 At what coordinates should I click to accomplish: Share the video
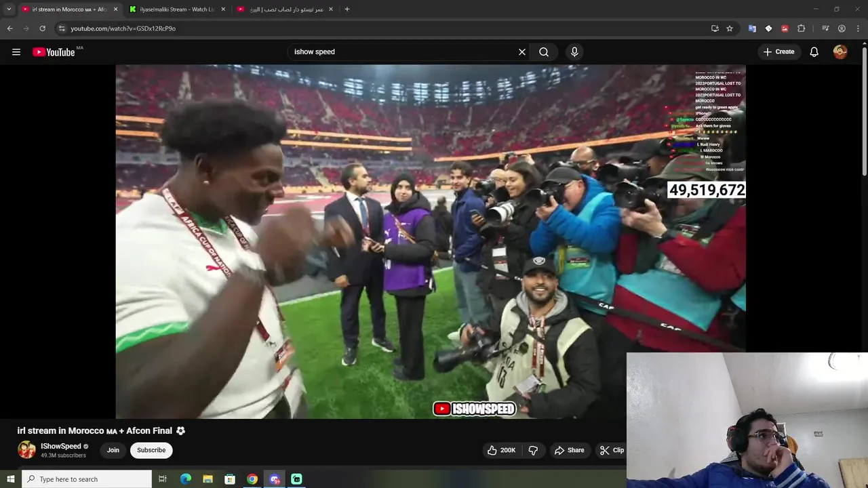tap(569, 450)
